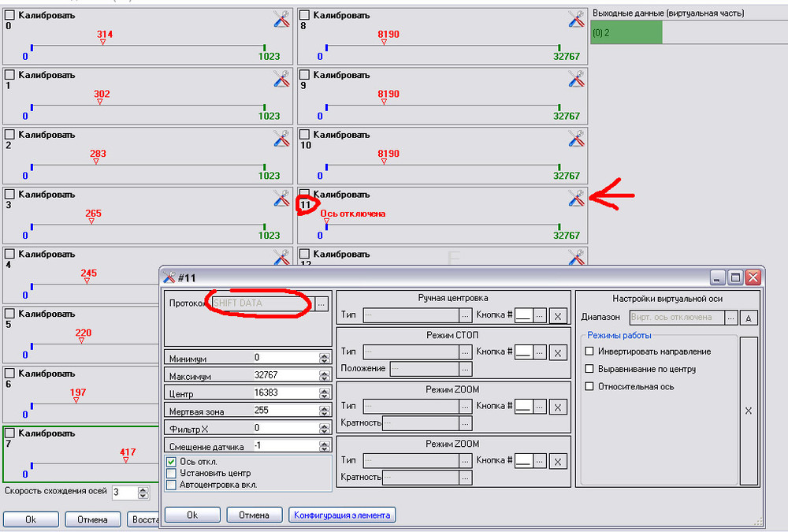The height and width of the screenshot is (532, 788).
Task: Adjust Максимум value spinner
Action: (x=324, y=376)
